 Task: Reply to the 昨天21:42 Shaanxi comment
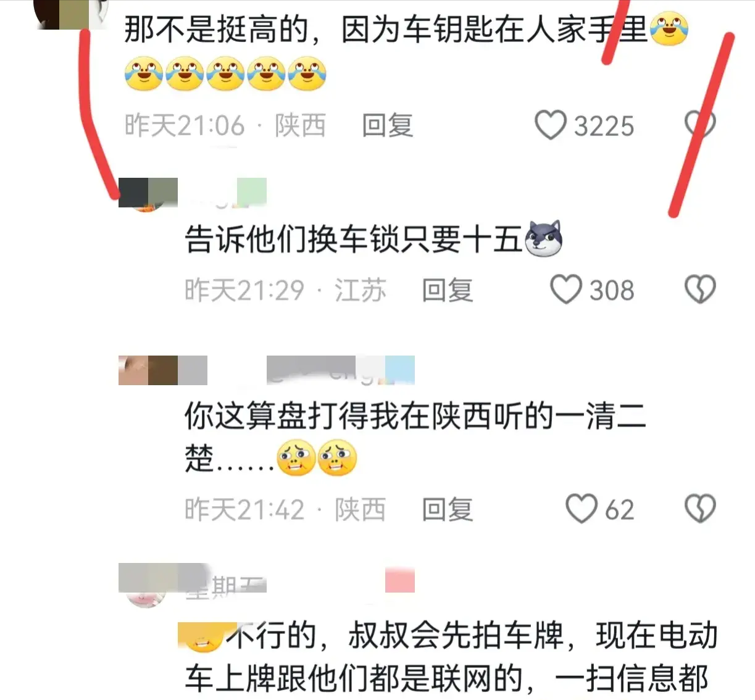tap(448, 510)
